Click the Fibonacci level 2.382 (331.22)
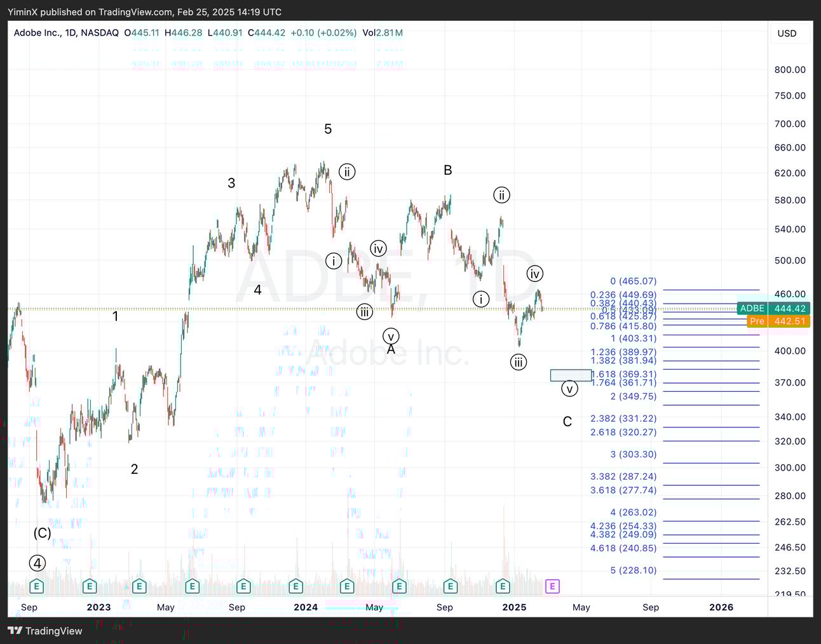 click(x=623, y=419)
